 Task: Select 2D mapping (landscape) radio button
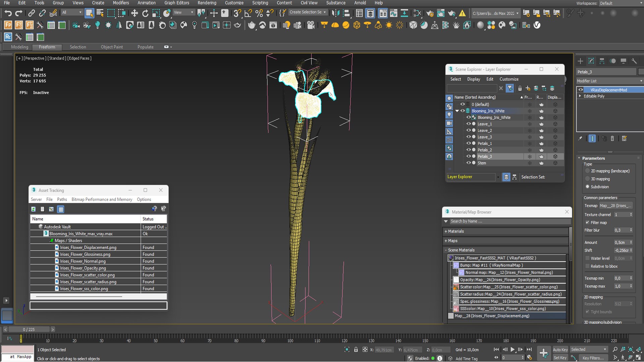click(587, 171)
